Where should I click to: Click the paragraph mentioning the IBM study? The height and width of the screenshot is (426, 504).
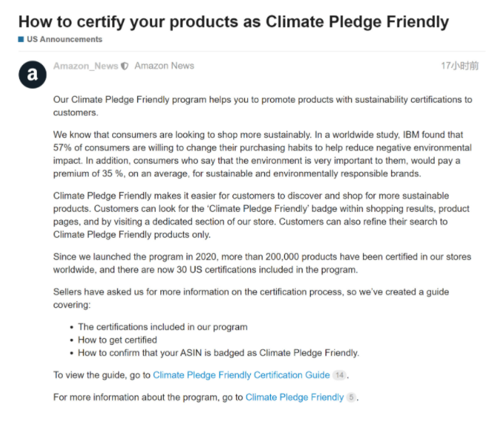(x=263, y=154)
